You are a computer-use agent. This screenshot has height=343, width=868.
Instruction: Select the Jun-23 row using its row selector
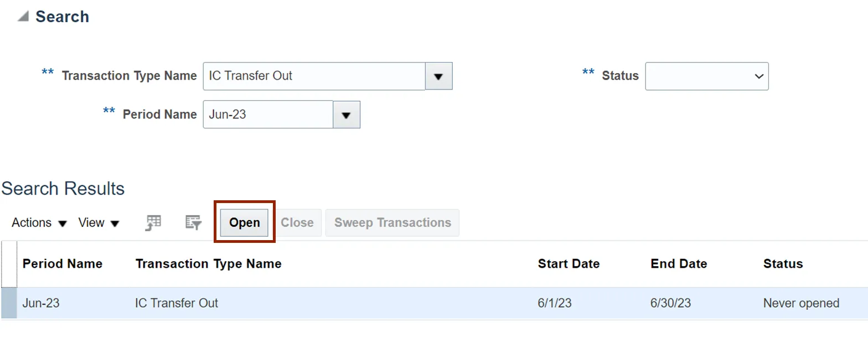pos(9,303)
